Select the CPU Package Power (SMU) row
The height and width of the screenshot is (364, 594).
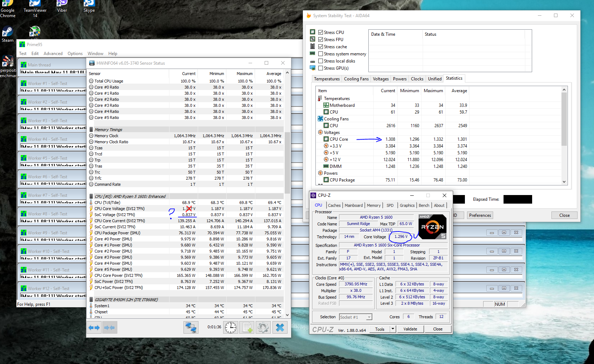tap(186, 233)
